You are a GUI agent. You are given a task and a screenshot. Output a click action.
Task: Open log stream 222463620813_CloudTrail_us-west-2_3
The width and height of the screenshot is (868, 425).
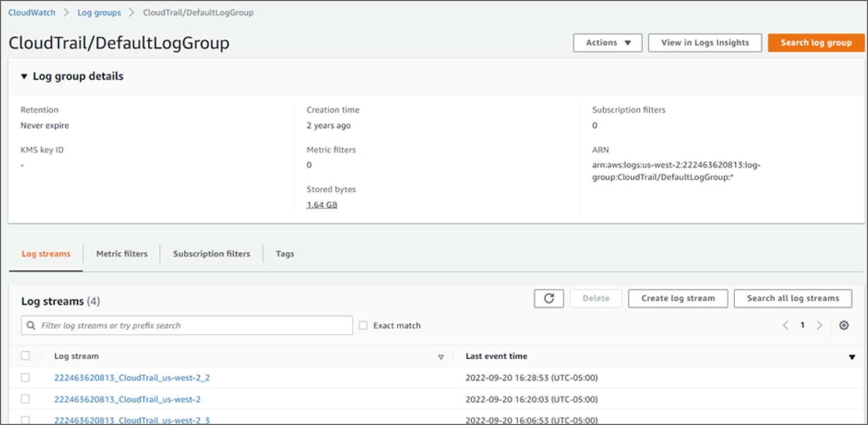tap(132, 420)
